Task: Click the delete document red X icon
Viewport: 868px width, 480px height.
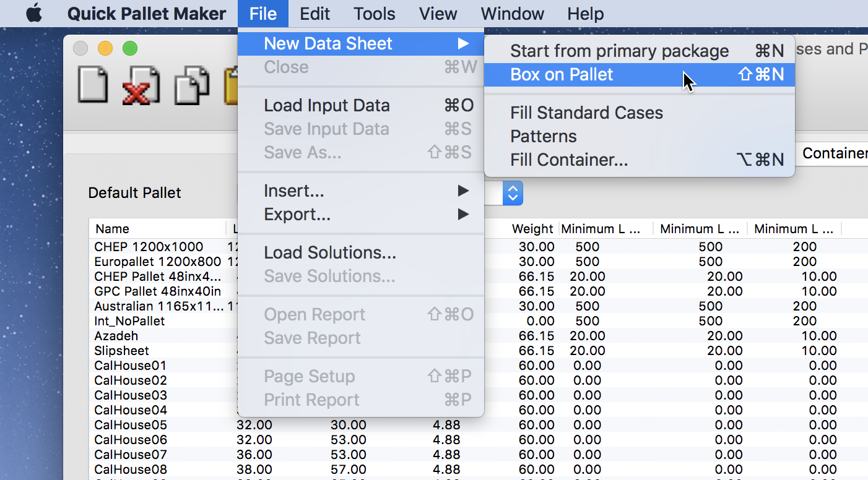Action: [x=141, y=85]
